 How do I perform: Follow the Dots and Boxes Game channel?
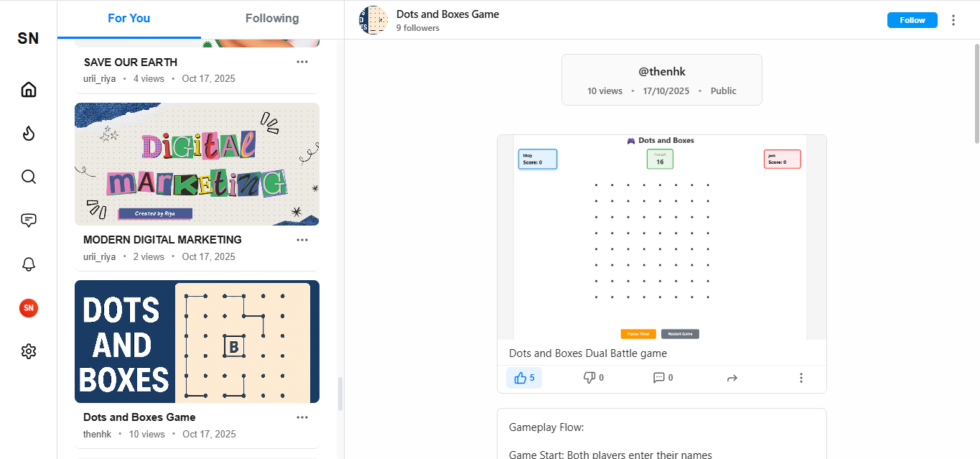tap(912, 19)
